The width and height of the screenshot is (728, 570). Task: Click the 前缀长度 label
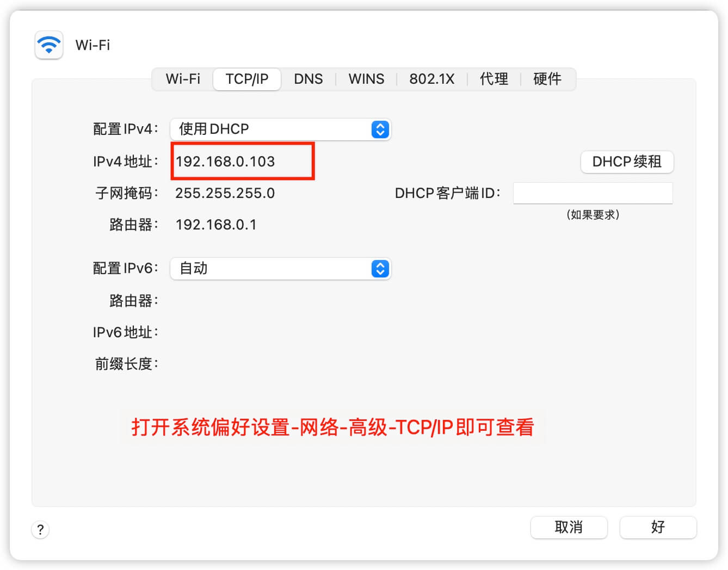pyautogui.click(x=126, y=364)
